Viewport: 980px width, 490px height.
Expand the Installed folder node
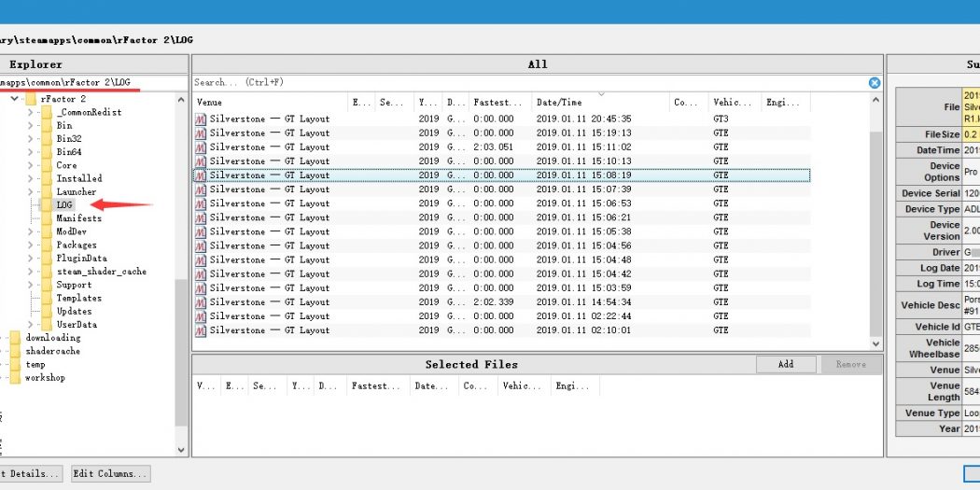30,178
